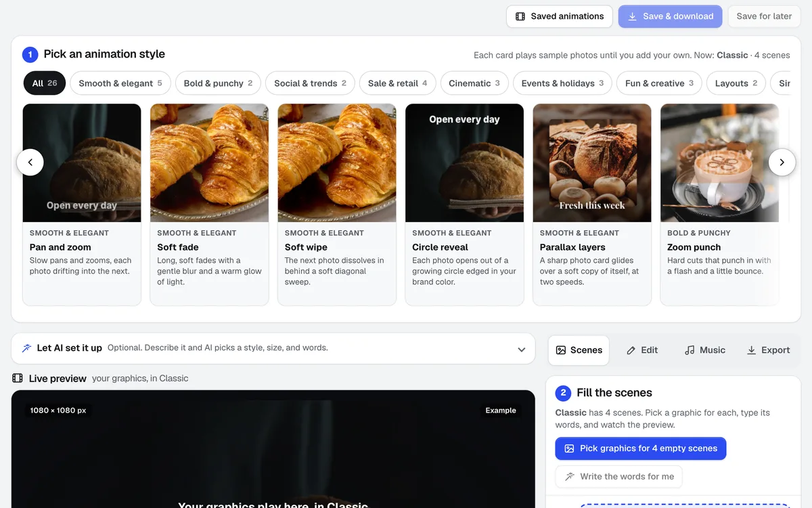Open Saved animations
Viewport: 812px width, 508px height.
click(559, 16)
